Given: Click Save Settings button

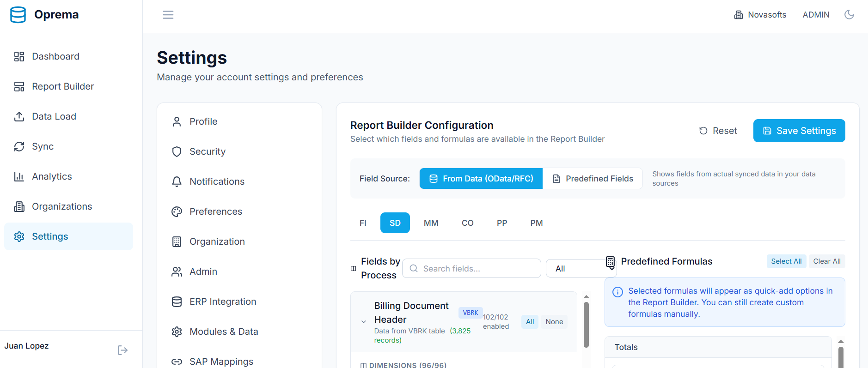Looking at the screenshot, I should click(799, 131).
